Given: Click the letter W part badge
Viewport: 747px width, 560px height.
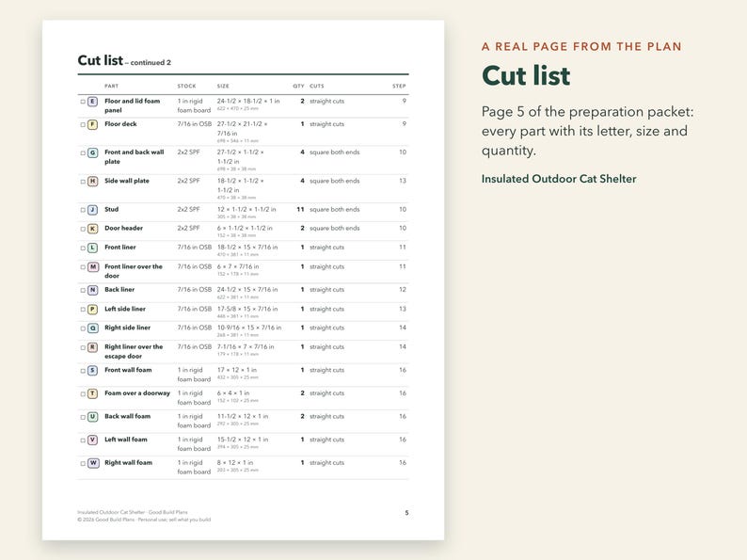Looking at the screenshot, I should [x=93, y=463].
